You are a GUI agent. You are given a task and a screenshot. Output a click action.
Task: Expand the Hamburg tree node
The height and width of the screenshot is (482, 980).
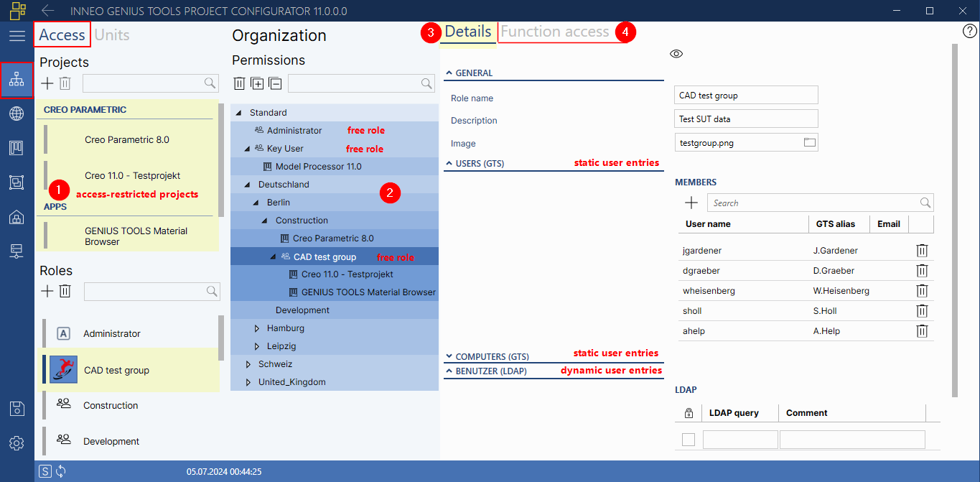point(258,328)
